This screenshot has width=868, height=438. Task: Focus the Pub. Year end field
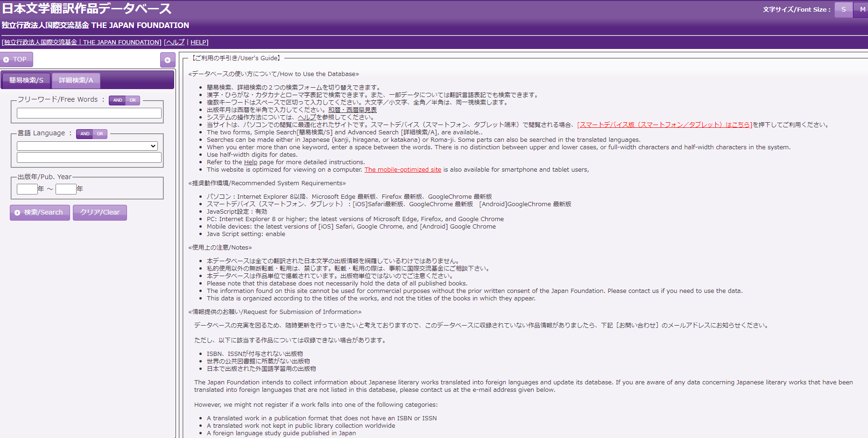[66, 189]
